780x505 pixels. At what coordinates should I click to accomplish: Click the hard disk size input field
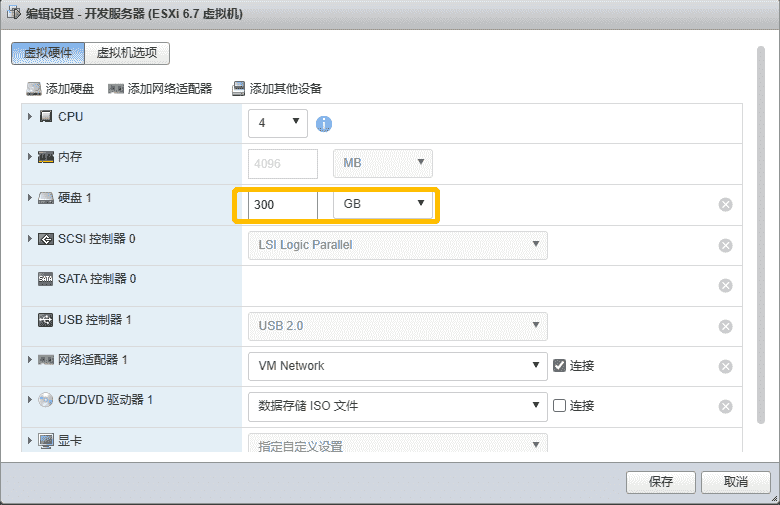click(283, 204)
